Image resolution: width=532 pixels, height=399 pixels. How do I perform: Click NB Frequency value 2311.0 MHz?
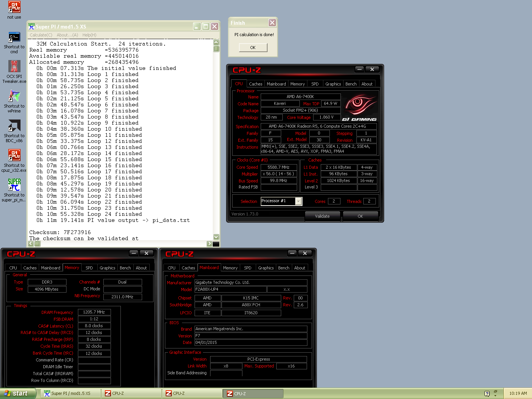[122, 297]
